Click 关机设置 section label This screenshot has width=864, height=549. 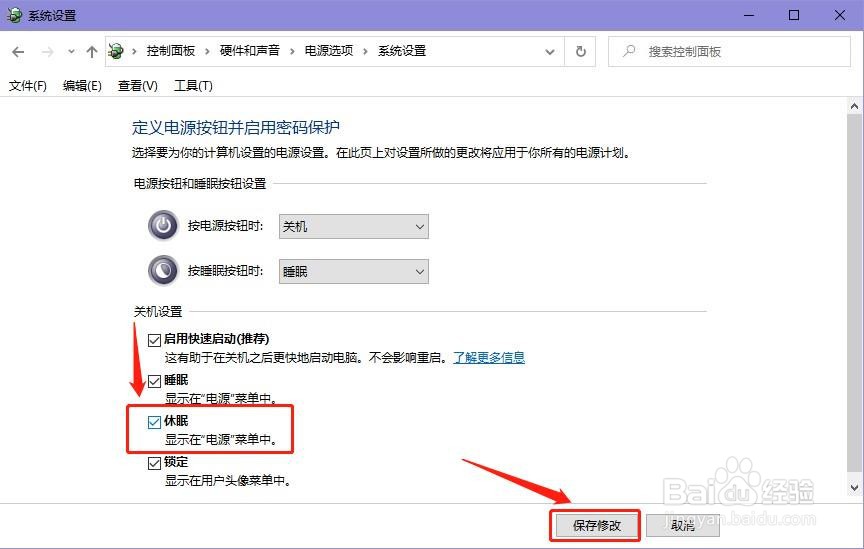158,311
